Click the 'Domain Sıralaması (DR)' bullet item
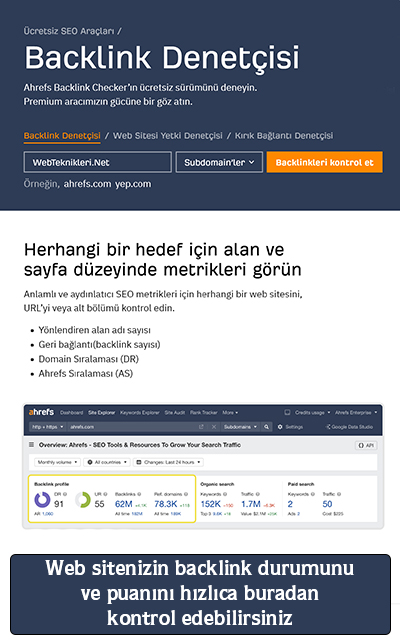This screenshot has width=400, height=640. pos(89,359)
